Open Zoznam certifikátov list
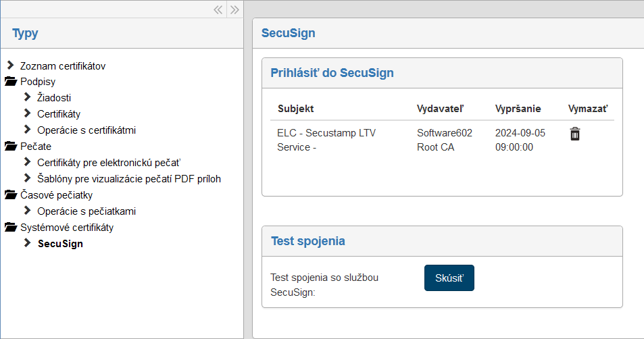 click(62, 66)
